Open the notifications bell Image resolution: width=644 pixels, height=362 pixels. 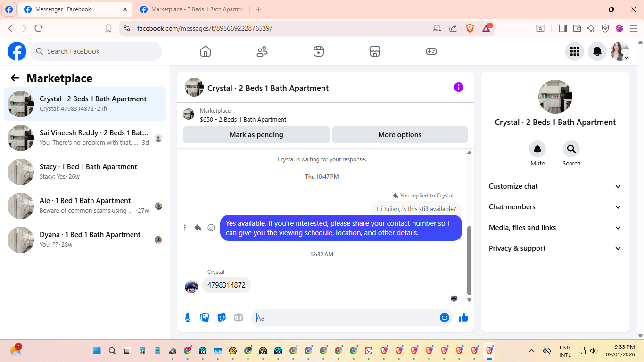597,51
